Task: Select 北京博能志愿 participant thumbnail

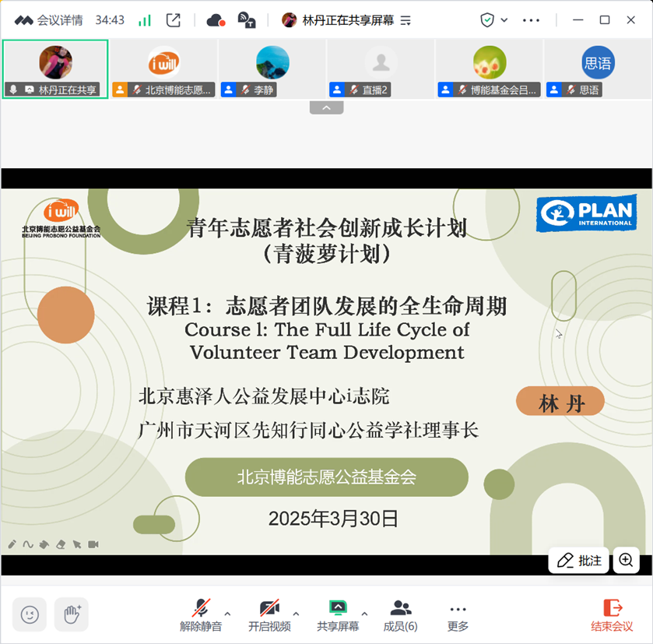Action: pos(163,69)
